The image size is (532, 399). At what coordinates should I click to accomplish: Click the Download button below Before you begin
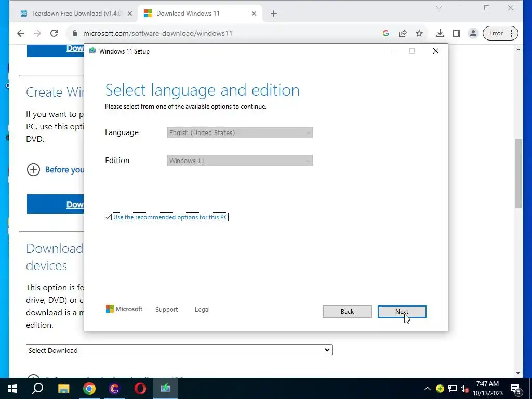point(55,204)
